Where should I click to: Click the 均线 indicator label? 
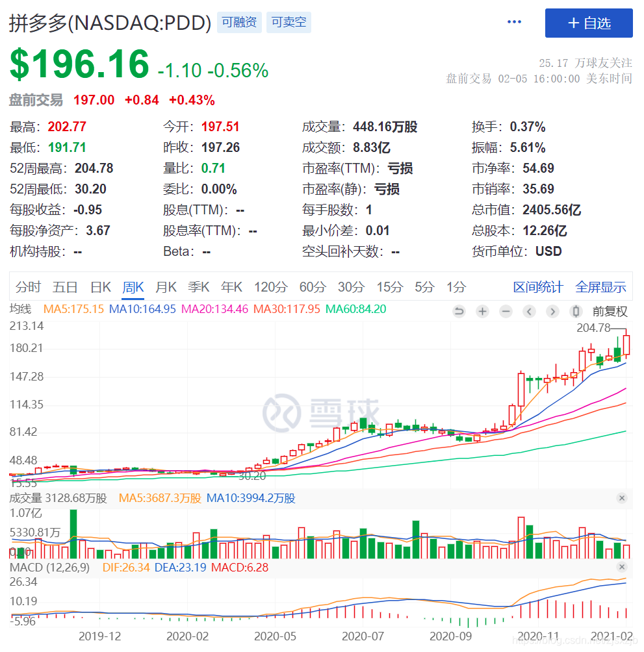click(20, 309)
